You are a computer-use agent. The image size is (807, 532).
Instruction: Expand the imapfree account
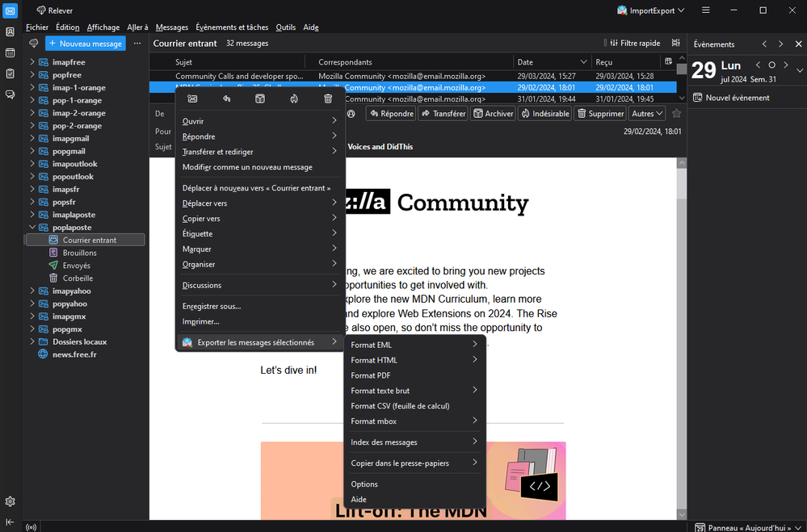(x=32, y=61)
